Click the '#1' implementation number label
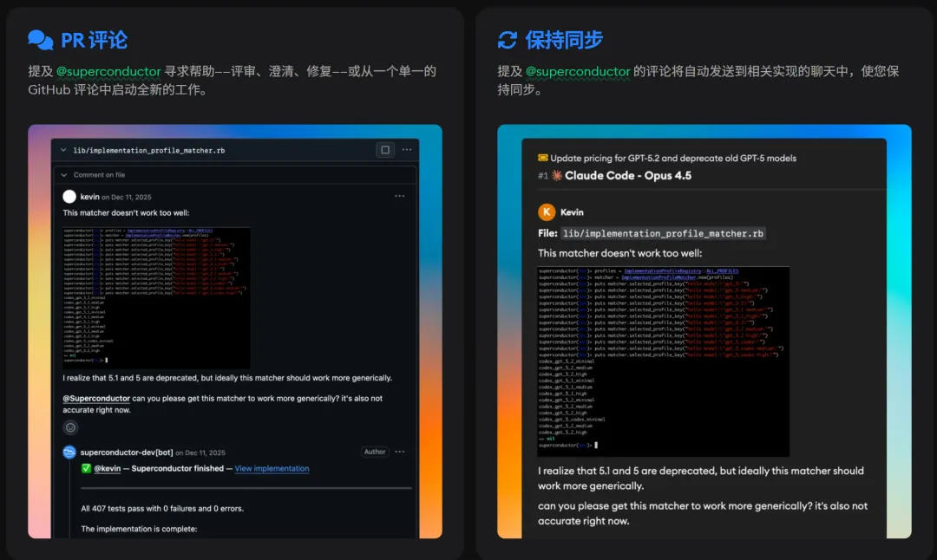 542,175
